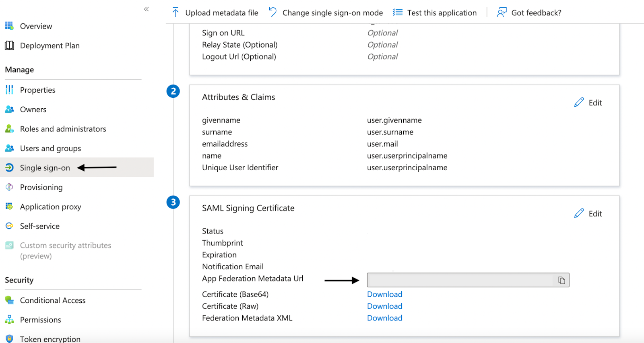Click the Upload metadata file arrow icon
Image resolution: width=644 pixels, height=343 pixels.
[x=175, y=12]
